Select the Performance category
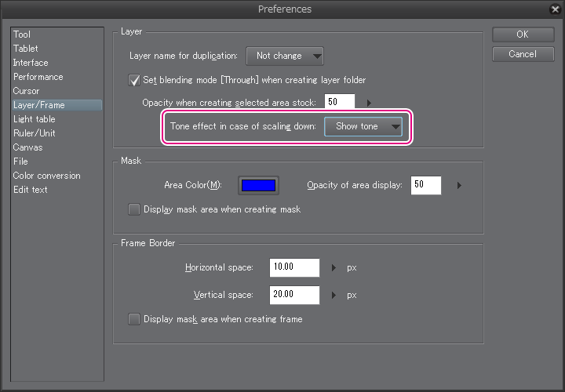The image size is (565, 392). pyautogui.click(x=38, y=77)
